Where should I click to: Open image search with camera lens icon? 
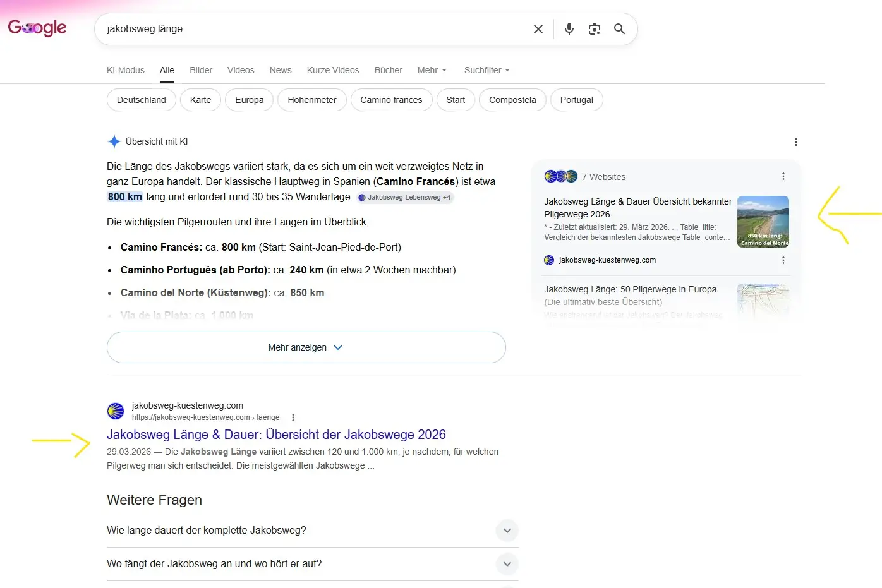(595, 29)
